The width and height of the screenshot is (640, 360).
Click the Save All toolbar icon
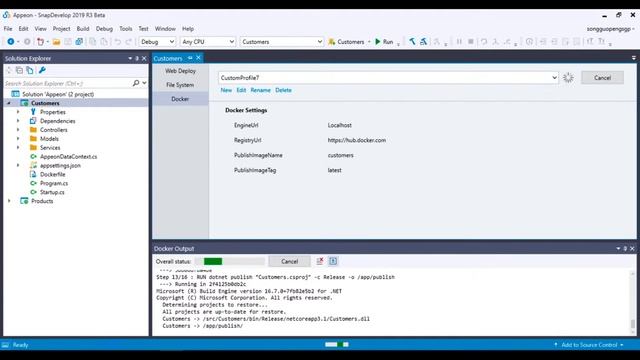[x=79, y=42]
